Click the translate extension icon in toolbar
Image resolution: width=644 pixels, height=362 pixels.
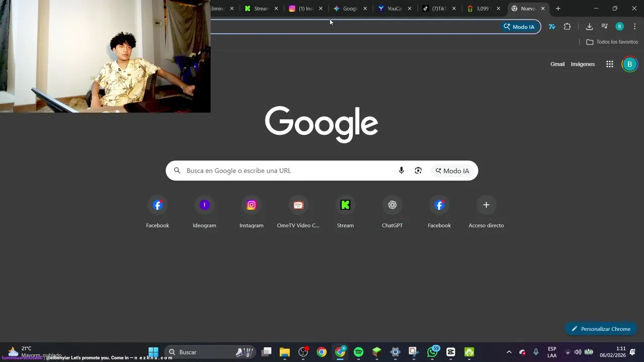[552, 27]
